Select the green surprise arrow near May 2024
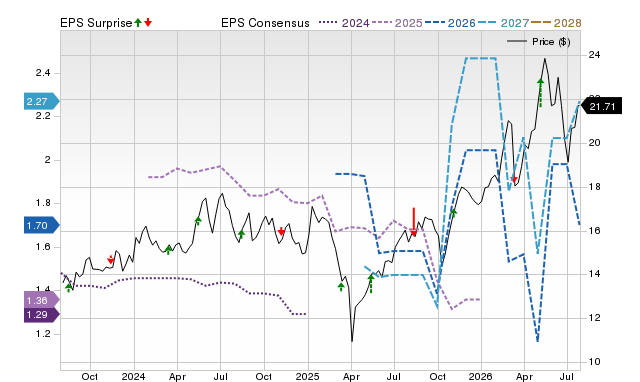Screen dimensions: 640x382 click(198, 221)
